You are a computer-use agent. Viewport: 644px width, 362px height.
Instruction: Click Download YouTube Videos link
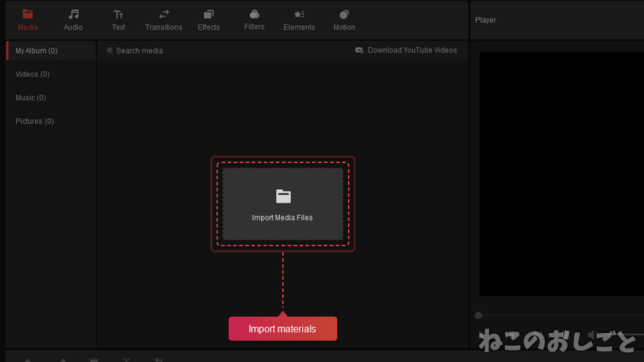tap(412, 50)
